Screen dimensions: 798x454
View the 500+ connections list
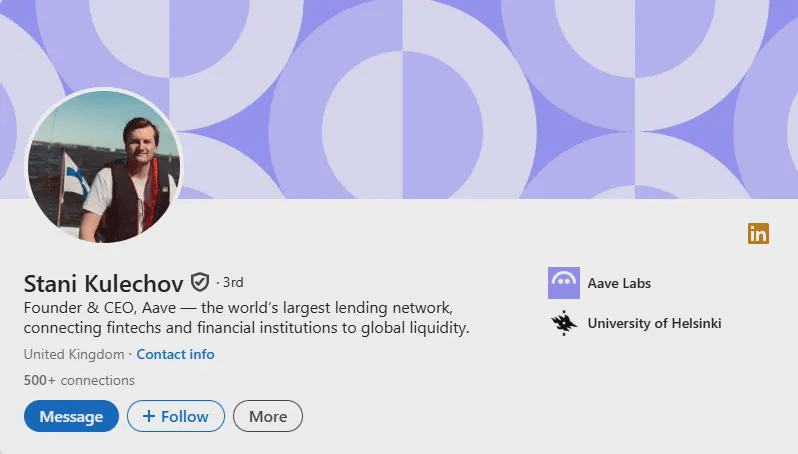[79, 380]
